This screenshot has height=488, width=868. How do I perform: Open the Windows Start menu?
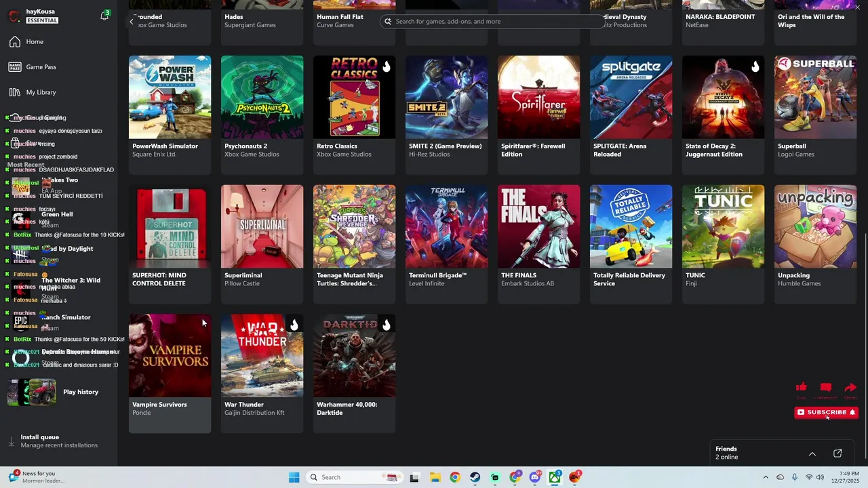(294, 477)
